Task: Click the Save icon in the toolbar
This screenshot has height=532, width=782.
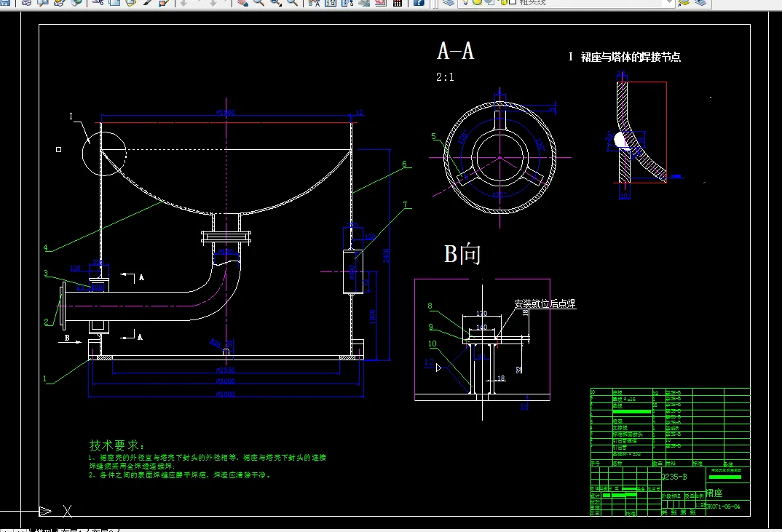Action: [x=5, y=2]
